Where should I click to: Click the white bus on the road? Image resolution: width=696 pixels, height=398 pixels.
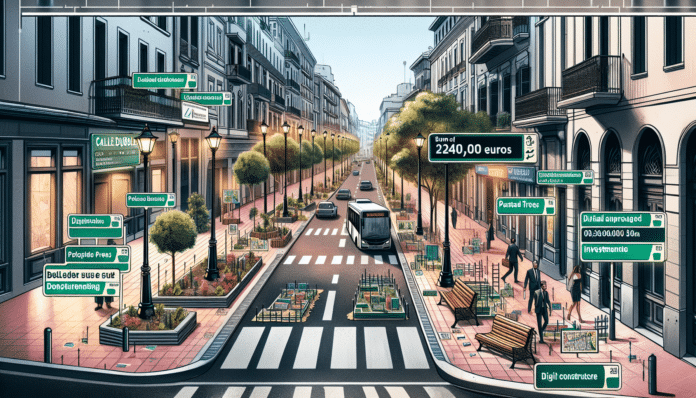[x=369, y=225]
